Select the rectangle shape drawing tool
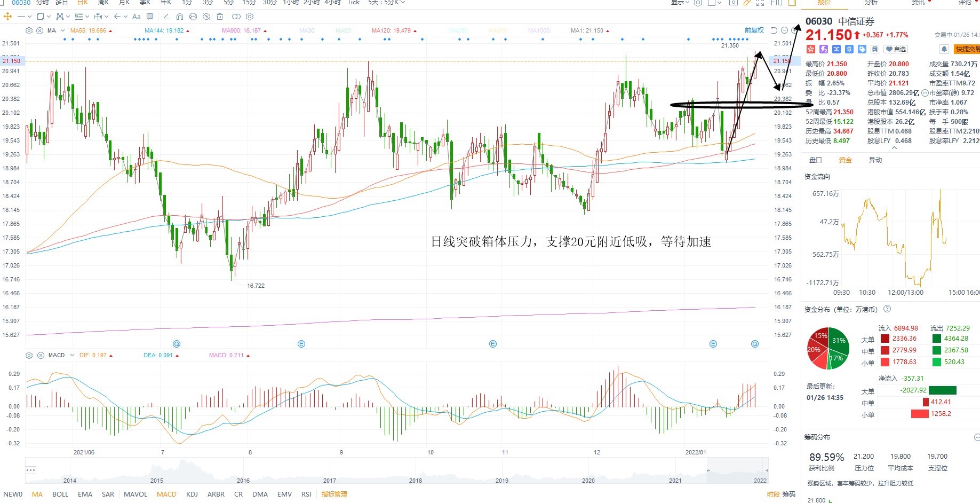The width and height of the screenshot is (980, 503). pos(41,17)
